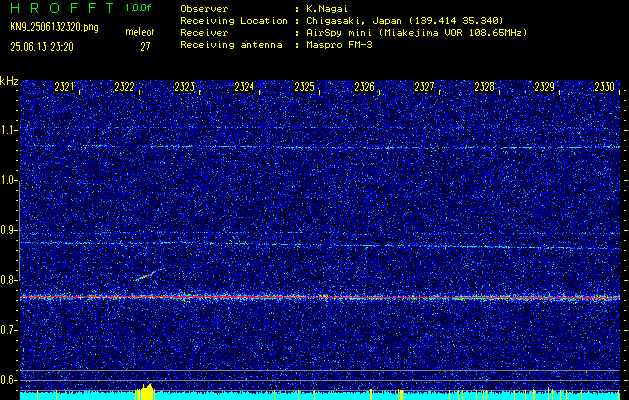Click the 2324 time marker
The height and width of the screenshot is (400, 629).
[244, 87]
